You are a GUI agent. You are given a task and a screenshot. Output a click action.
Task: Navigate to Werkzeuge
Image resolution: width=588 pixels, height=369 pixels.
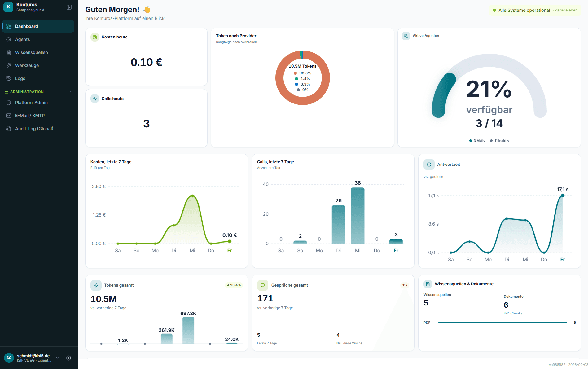pyautogui.click(x=38, y=65)
